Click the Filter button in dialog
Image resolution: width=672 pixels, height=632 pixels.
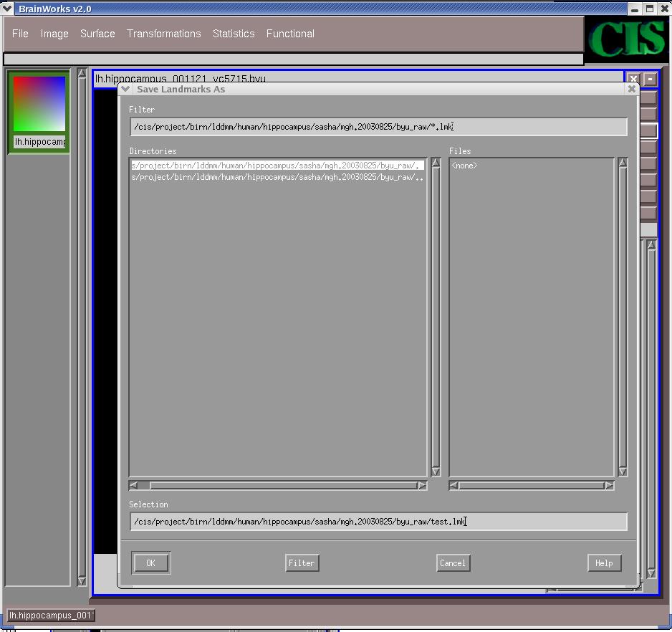coord(302,563)
